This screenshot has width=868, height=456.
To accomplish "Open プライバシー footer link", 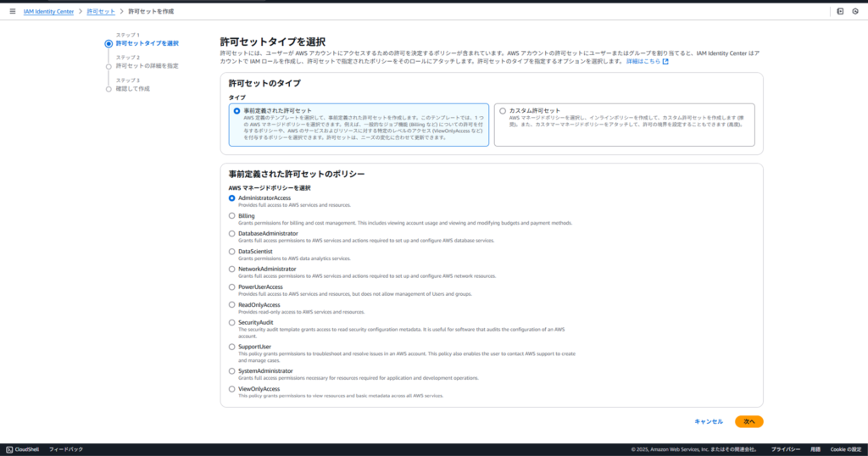I will [785, 449].
